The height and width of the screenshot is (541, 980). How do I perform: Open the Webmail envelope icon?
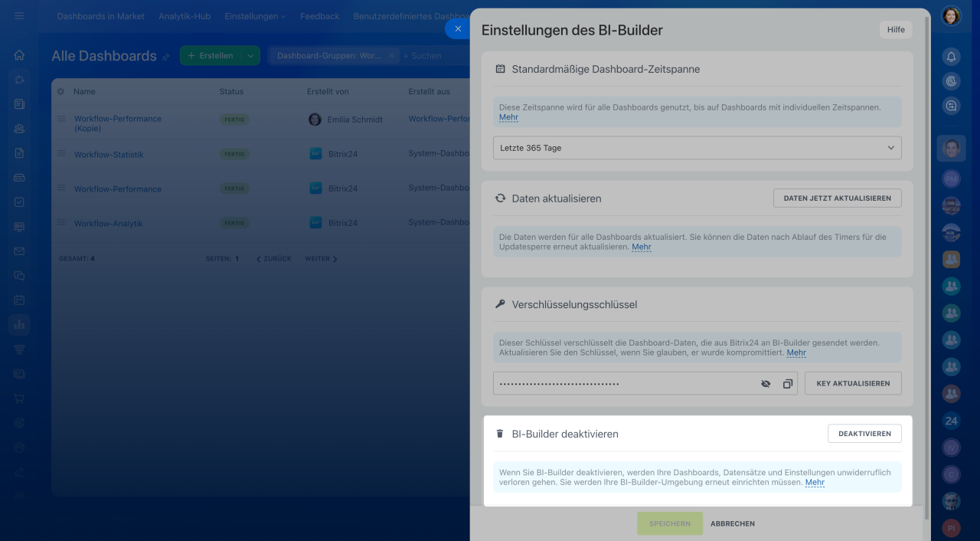click(x=19, y=251)
